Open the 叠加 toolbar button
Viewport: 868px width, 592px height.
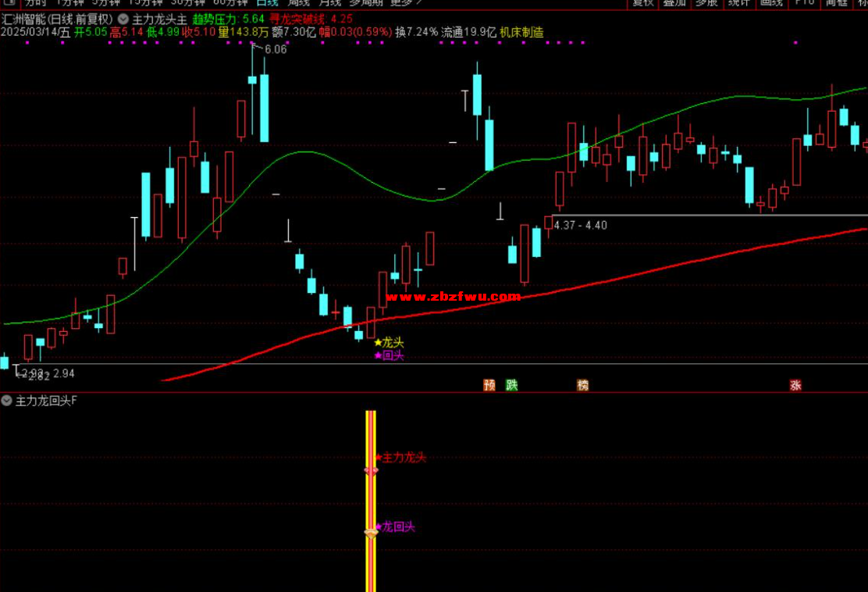[674, 3]
